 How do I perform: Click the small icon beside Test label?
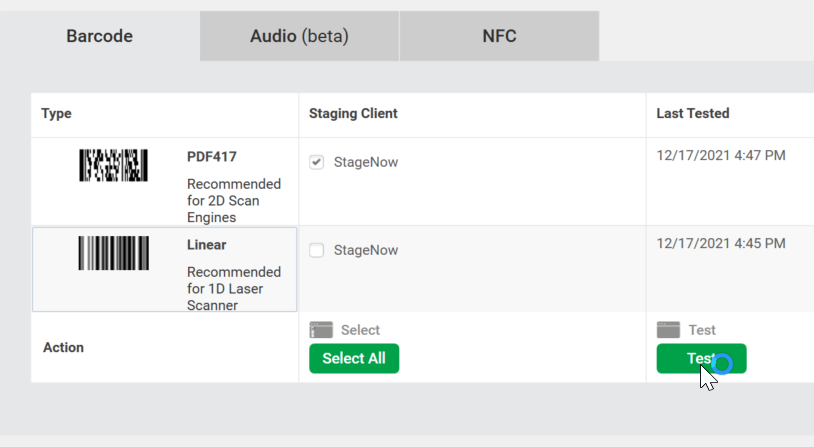coord(668,330)
